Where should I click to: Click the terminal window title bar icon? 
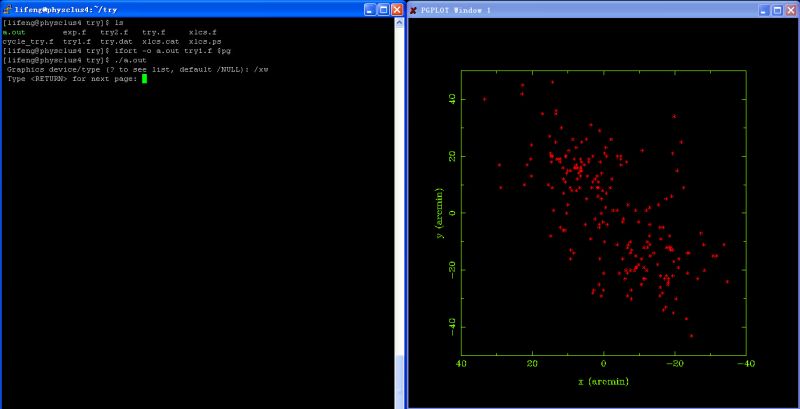(7, 9)
